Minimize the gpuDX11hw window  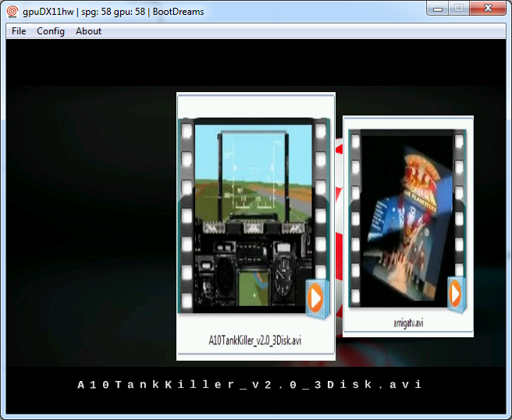pos(438,9)
